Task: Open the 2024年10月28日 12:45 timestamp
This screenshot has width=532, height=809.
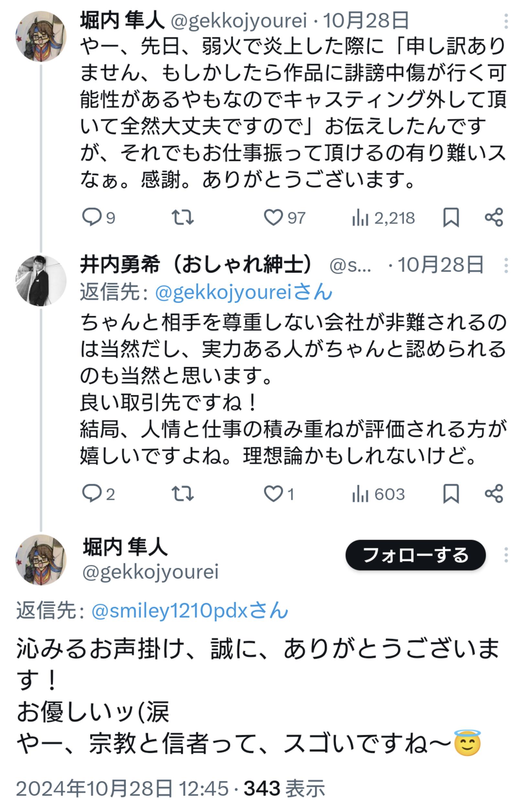Action: click(x=122, y=788)
